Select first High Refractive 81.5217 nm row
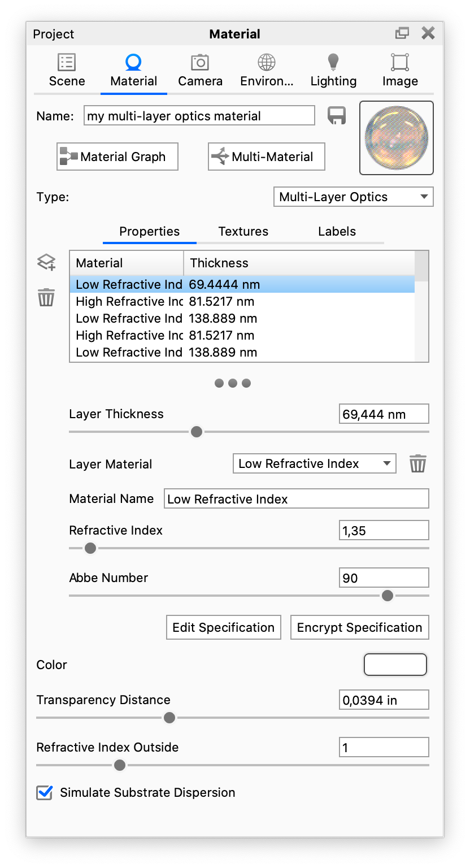470x868 pixels. 242,301
